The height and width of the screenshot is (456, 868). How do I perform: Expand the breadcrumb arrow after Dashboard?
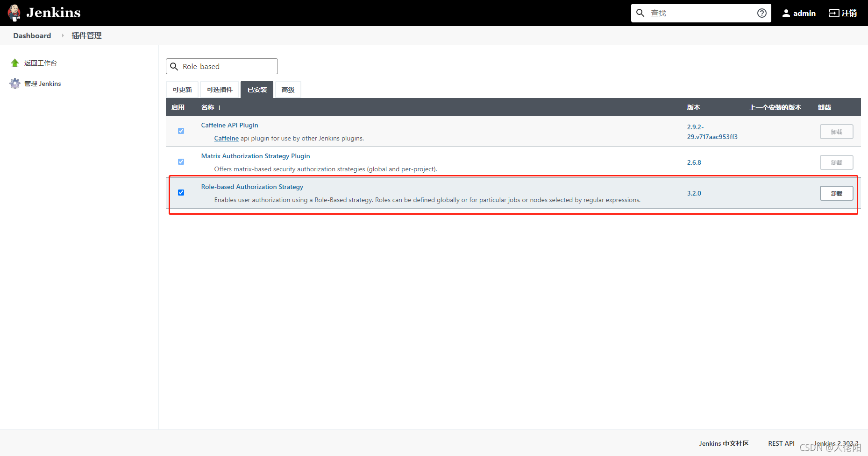(x=63, y=35)
